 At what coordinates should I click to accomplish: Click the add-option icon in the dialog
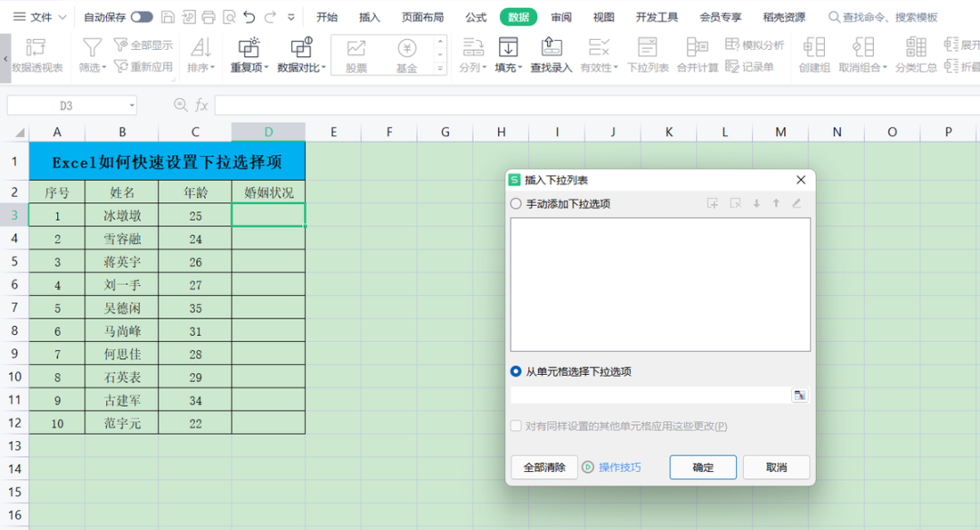point(713,203)
